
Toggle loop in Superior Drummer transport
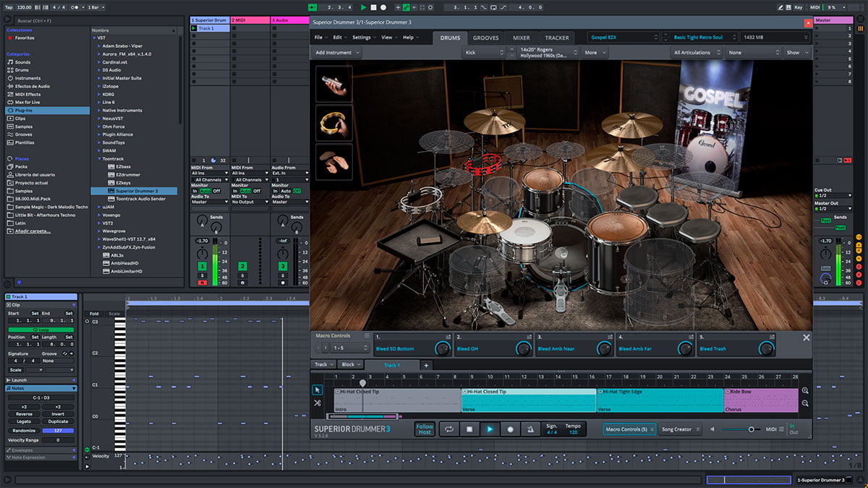click(x=448, y=429)
